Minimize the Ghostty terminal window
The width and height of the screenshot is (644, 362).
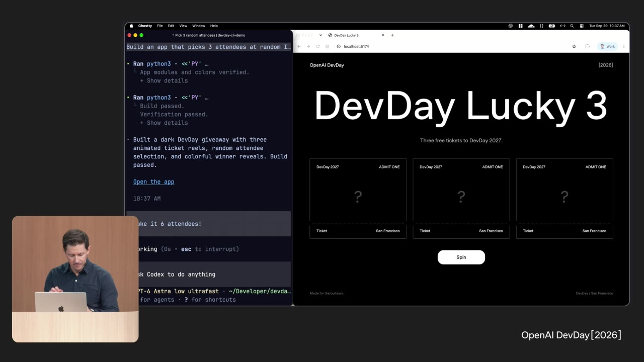135,35
